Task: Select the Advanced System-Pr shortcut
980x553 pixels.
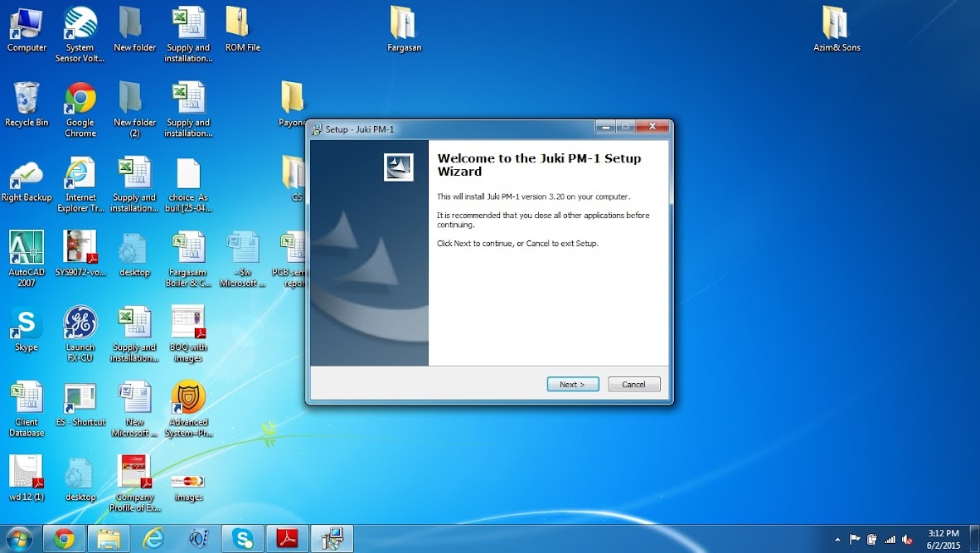Action: tap(188, 410)
